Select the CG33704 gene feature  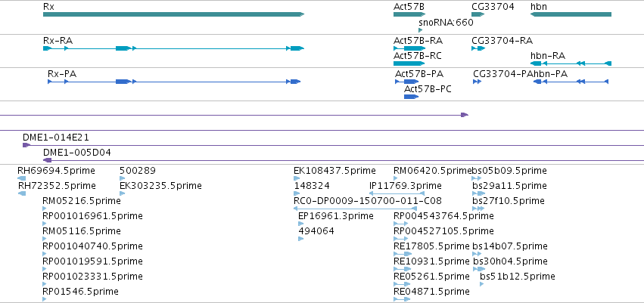pyautogui.click(x=478, y=14)
